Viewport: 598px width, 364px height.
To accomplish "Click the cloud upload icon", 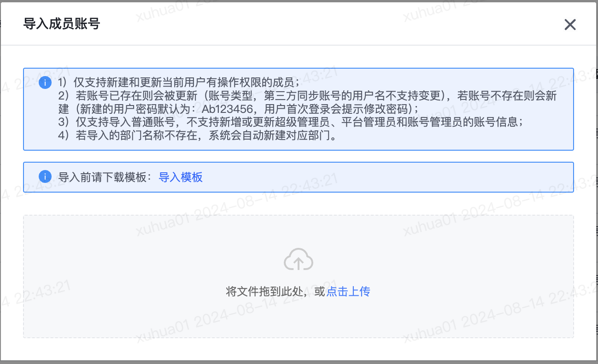I will 299,259.
